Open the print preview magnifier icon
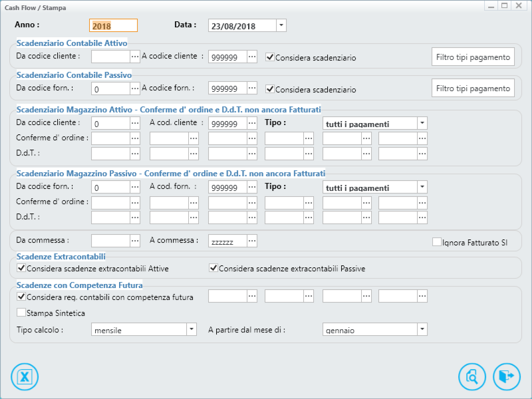The image size is (532, 399). tap(472, 376)
